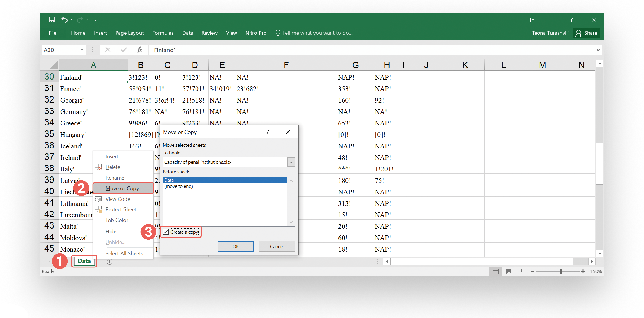Select row 33 header
The image size is (644, 318).
pos(49,111)
